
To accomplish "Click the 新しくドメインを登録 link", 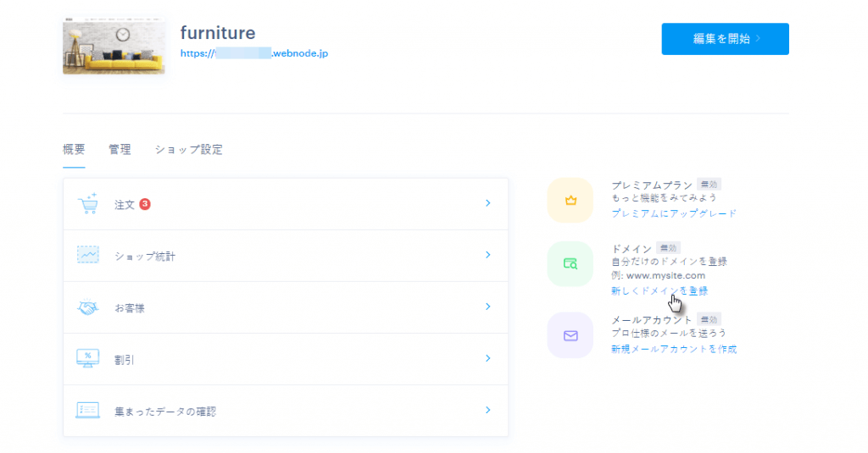I will [x=659, y=291].
